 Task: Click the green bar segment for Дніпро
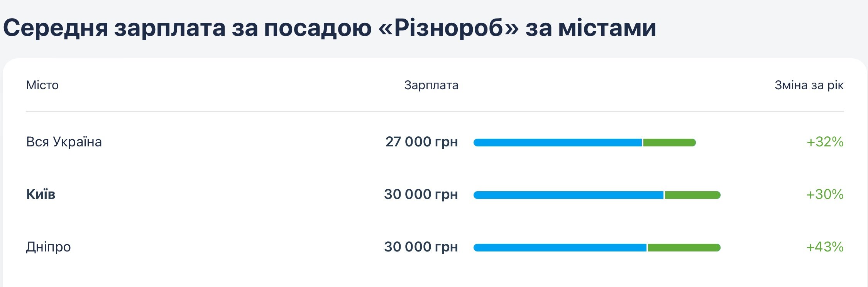[684, 248]
